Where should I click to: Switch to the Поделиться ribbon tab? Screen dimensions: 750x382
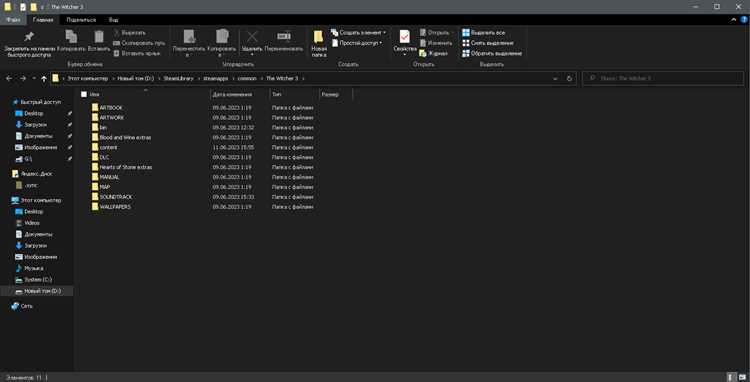tap(81, 20)
